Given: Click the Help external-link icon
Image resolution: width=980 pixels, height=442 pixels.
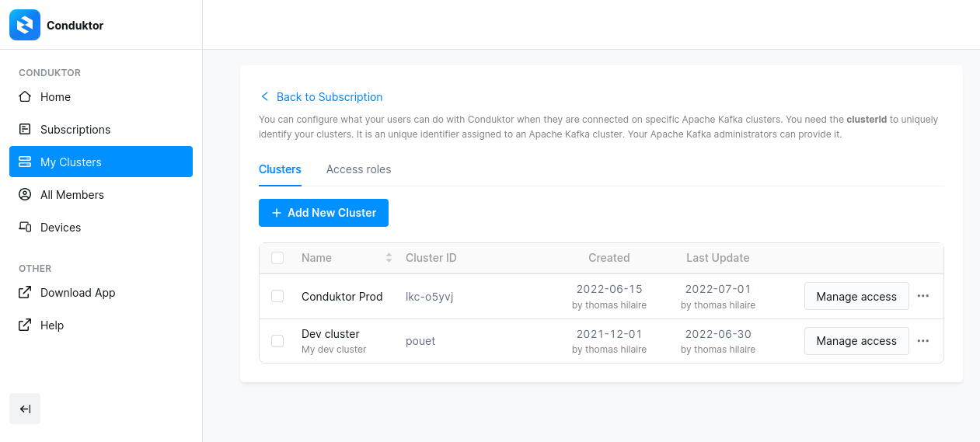Looking at the screenshot, I should coord(25,325).
